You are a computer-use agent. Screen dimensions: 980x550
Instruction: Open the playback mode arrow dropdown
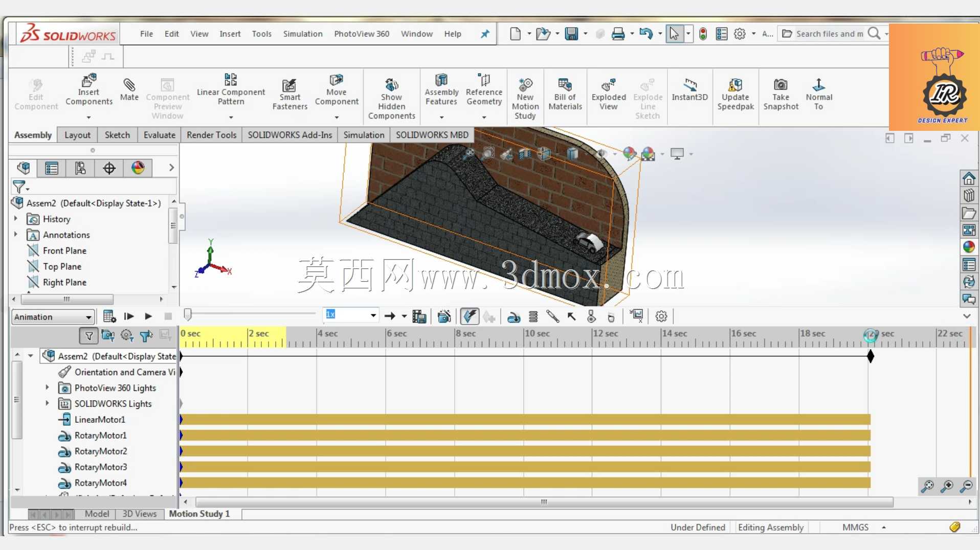404,316
